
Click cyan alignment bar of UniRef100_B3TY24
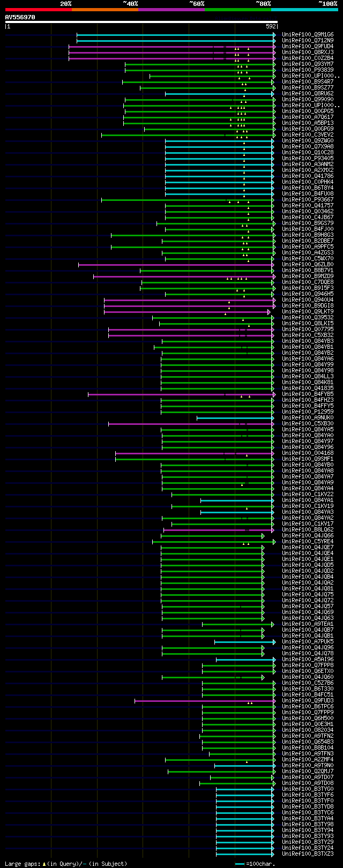245,848
